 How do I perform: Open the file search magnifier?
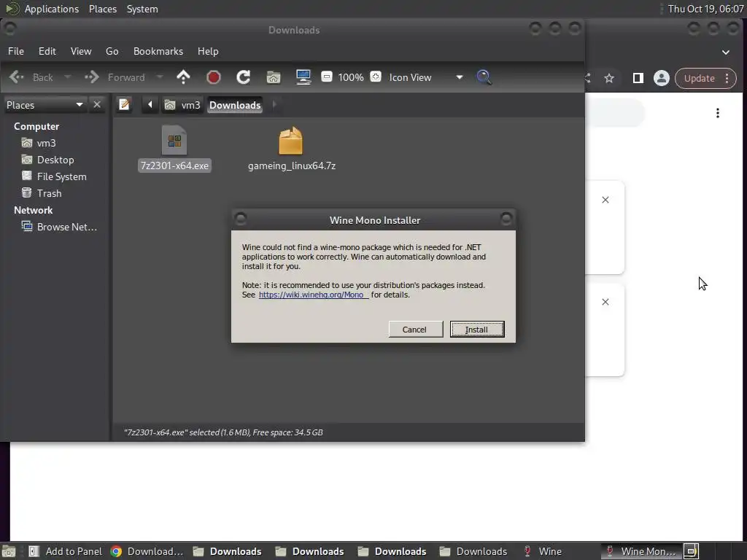pos(484,77)
